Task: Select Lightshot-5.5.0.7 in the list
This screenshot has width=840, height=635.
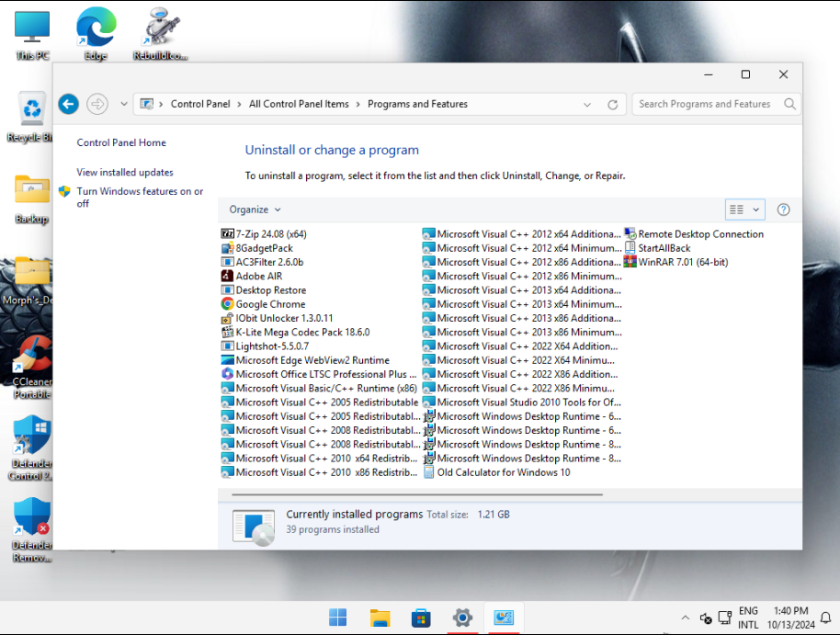Action: (x=266, y=346)
